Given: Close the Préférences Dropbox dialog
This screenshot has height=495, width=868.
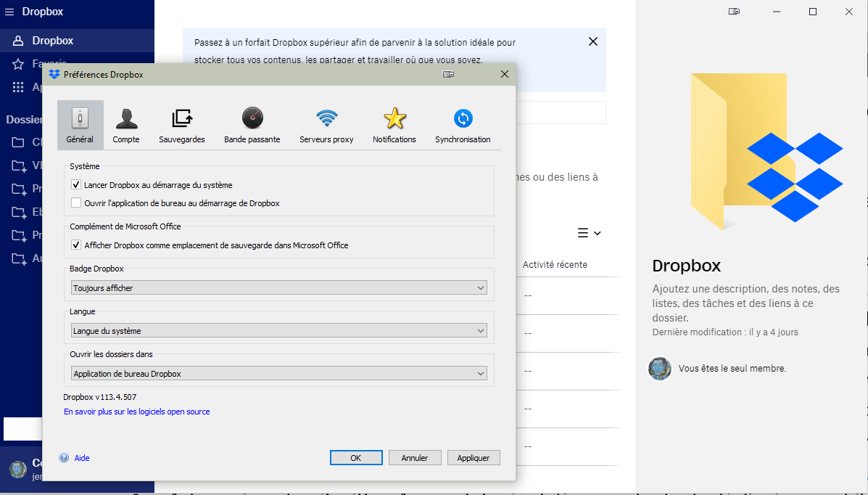Looking at the screenshot, I should click(504, 74).
